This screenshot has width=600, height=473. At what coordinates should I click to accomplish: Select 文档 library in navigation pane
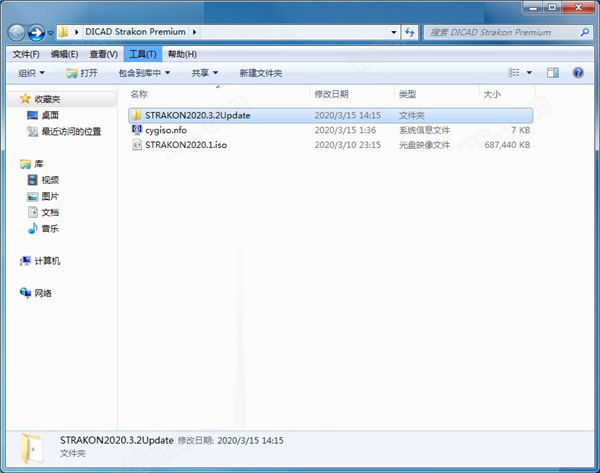pos(43,212)
